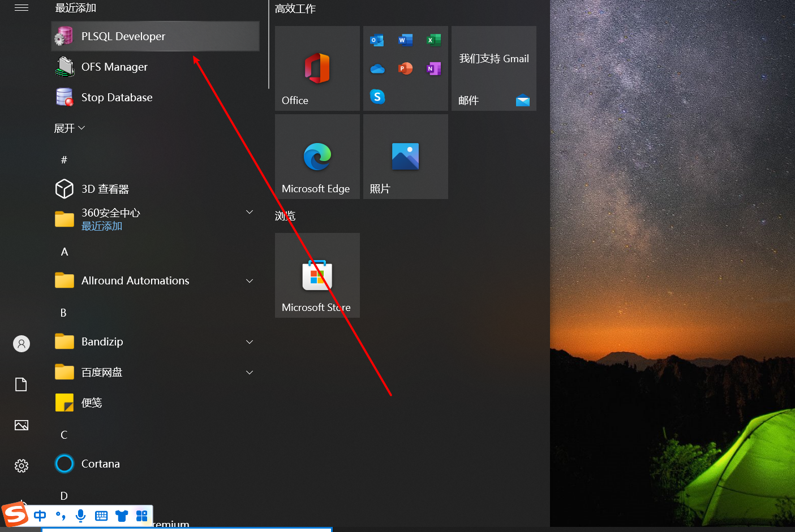Open the Bandizip folder
The image size is (795, 532).
click(x=155, y=341)
